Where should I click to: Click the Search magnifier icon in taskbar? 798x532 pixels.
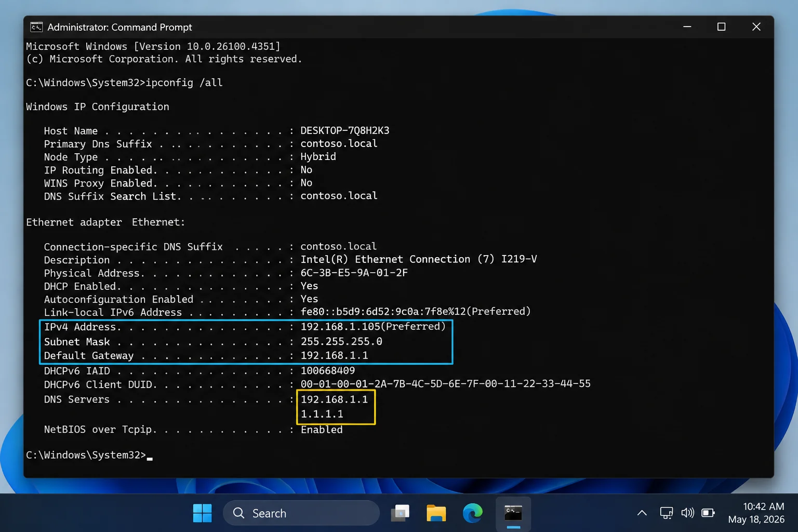(x=238, y=513)
